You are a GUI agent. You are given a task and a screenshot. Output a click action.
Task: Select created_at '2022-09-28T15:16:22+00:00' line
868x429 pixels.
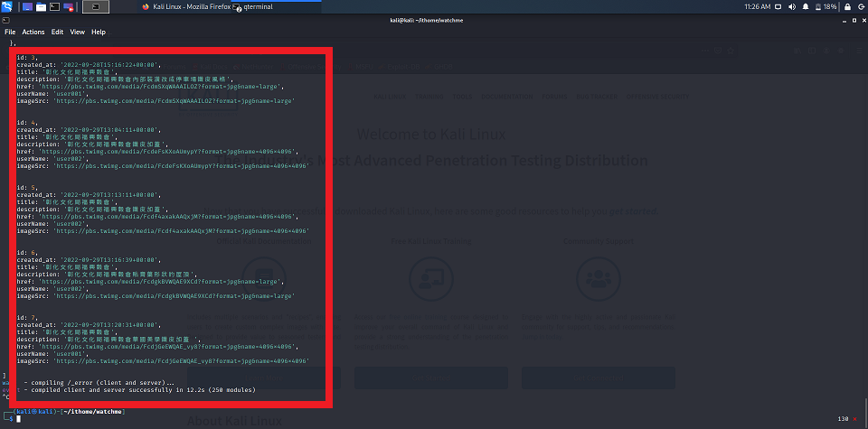(x=88, y=65)
